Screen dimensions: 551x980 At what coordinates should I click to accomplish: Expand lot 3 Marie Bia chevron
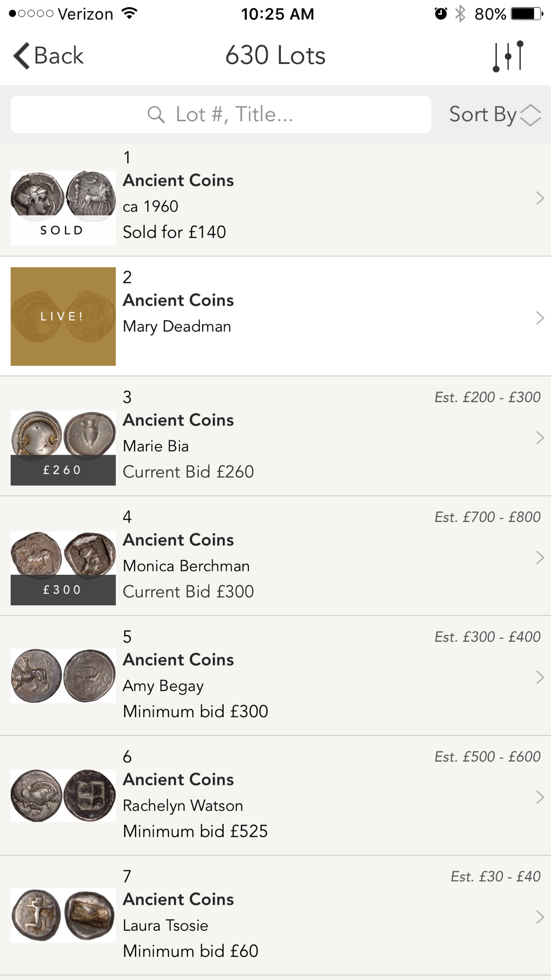539,438
